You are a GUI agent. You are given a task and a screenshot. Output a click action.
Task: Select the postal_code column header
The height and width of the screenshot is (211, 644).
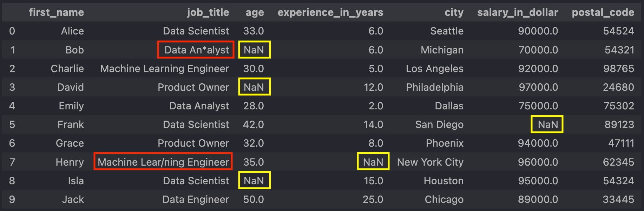pos(603,12)
